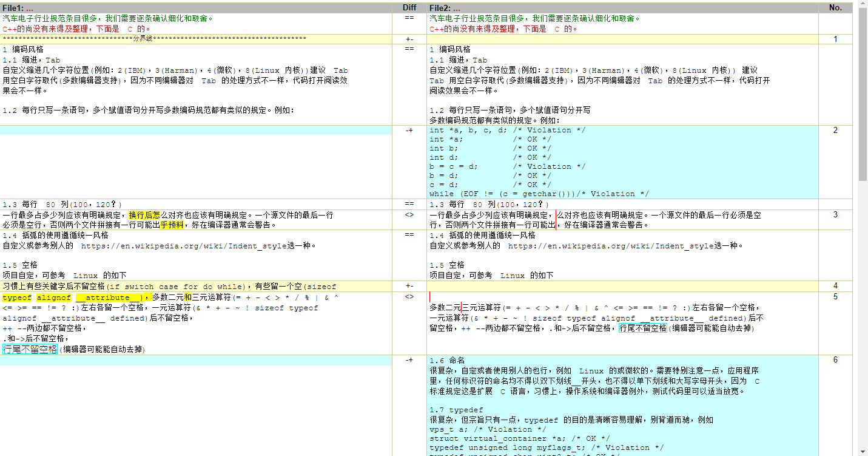Click the +- marker beside the 分界线 row

(409, 39)
